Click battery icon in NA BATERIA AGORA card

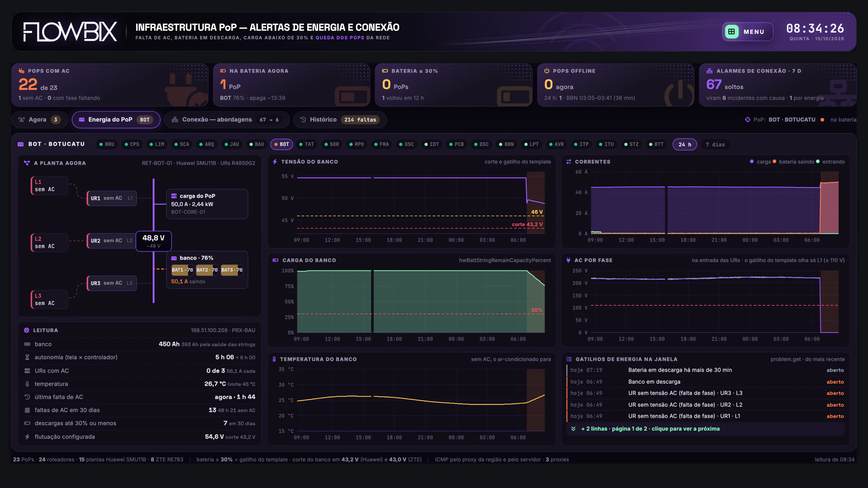coord(223,71)
